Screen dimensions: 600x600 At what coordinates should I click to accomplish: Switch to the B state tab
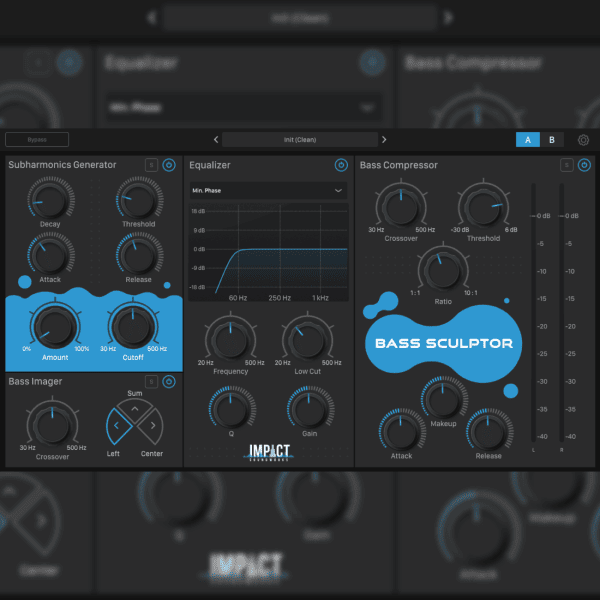(x=551, y=140)
